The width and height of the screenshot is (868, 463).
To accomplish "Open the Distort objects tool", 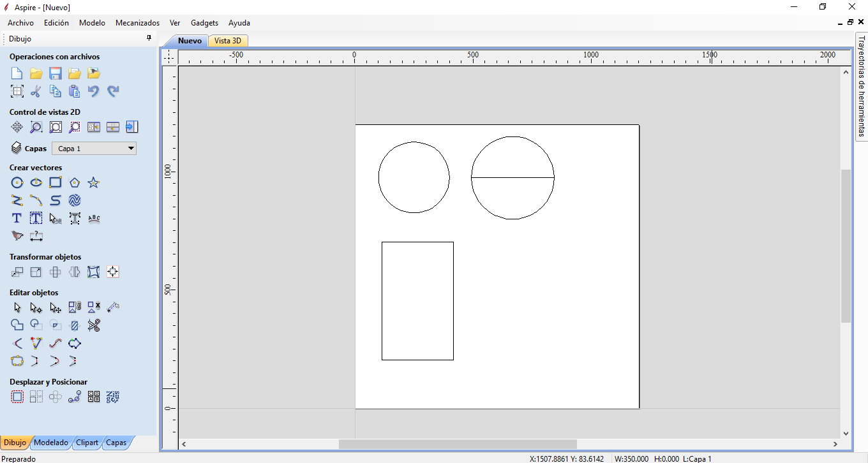I will pyautogui.click(x=94, y=272).
